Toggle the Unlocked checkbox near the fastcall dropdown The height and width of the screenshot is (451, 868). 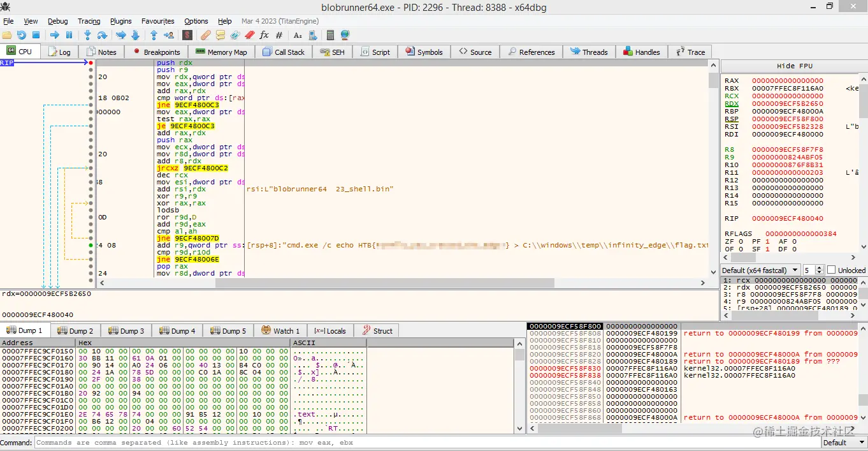point(832,269)
